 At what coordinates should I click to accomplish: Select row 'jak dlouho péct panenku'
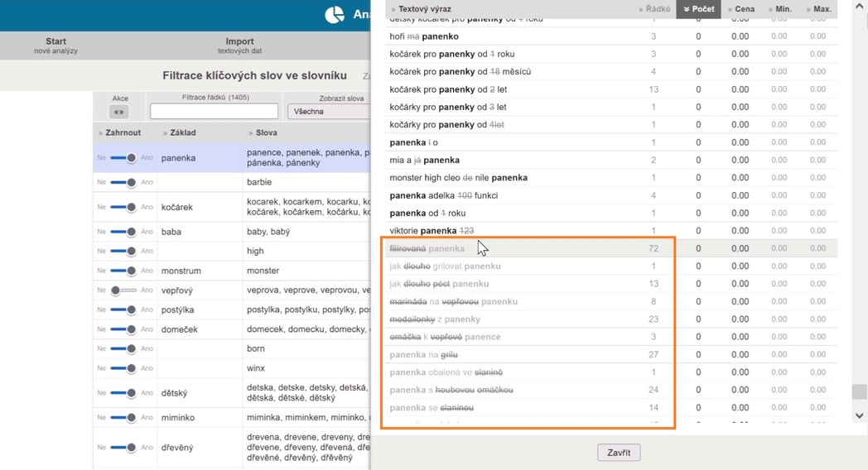[x=611, y=284]
